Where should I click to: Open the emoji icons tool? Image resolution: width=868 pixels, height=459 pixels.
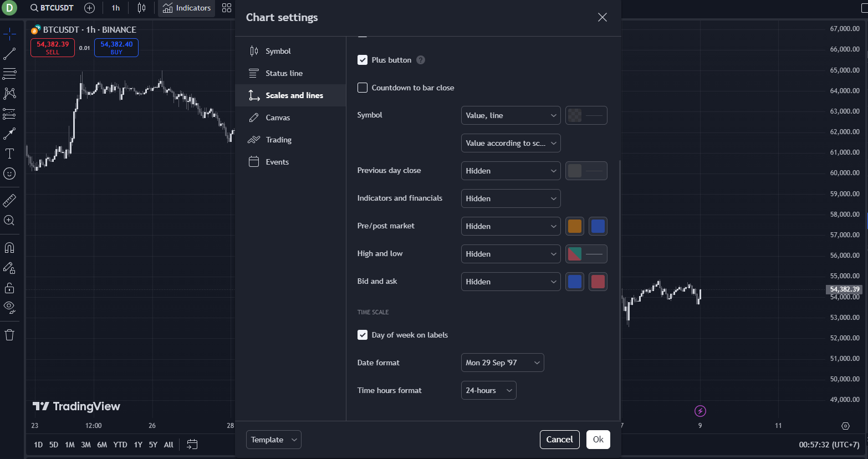(9, 174)
